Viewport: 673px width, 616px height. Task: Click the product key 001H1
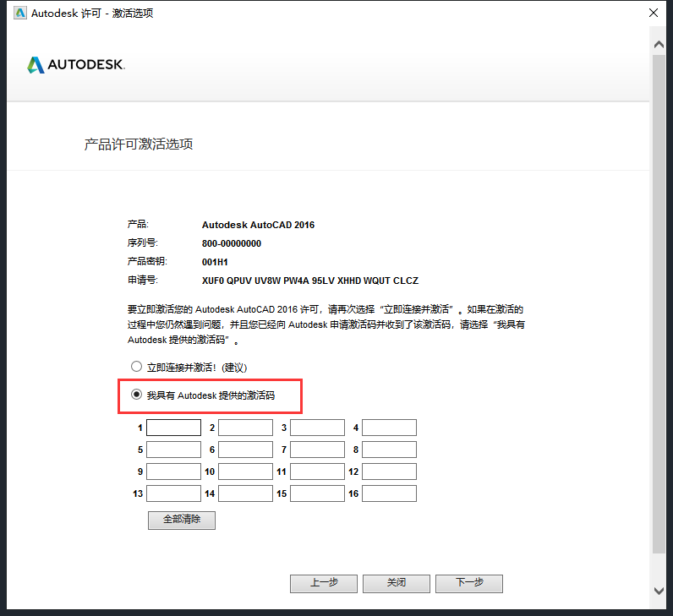(x=215, y=262)
